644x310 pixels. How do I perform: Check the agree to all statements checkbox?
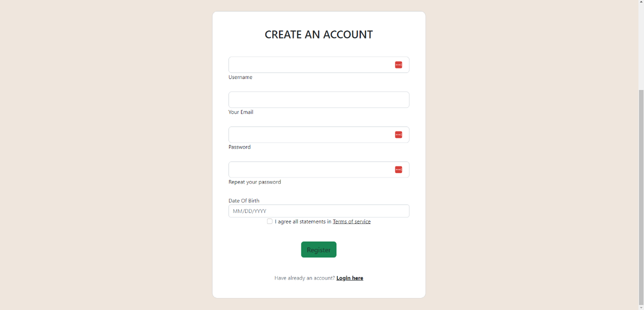point(269,221)
